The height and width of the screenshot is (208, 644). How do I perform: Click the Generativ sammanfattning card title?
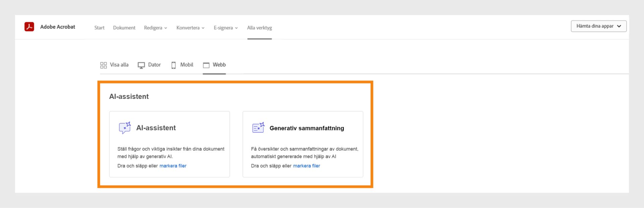[307, 128]
